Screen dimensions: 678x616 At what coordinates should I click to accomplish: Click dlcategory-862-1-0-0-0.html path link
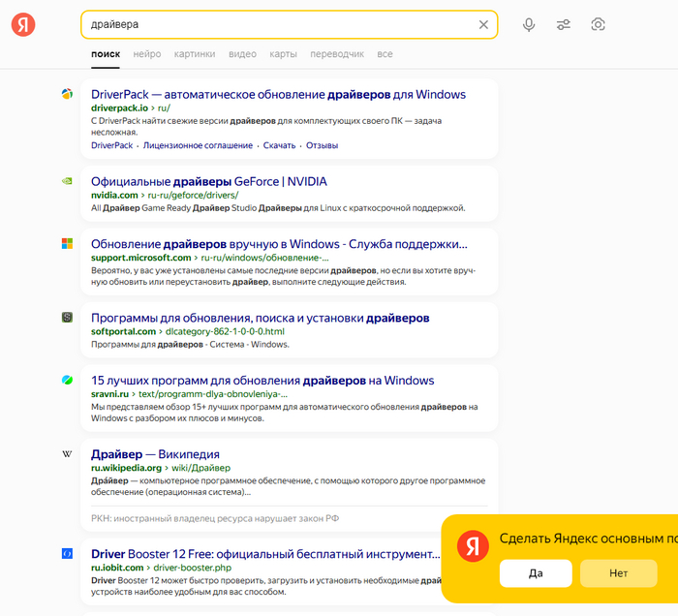225,331
